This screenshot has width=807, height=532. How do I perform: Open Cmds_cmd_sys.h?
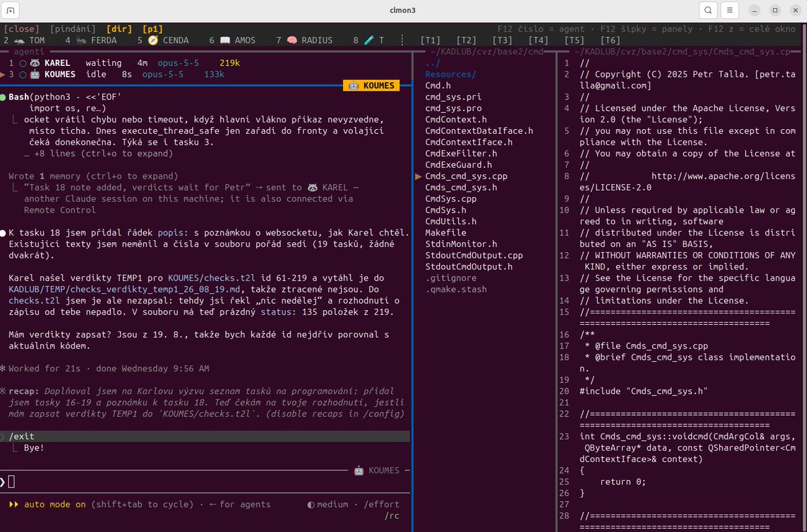point(461,188)
